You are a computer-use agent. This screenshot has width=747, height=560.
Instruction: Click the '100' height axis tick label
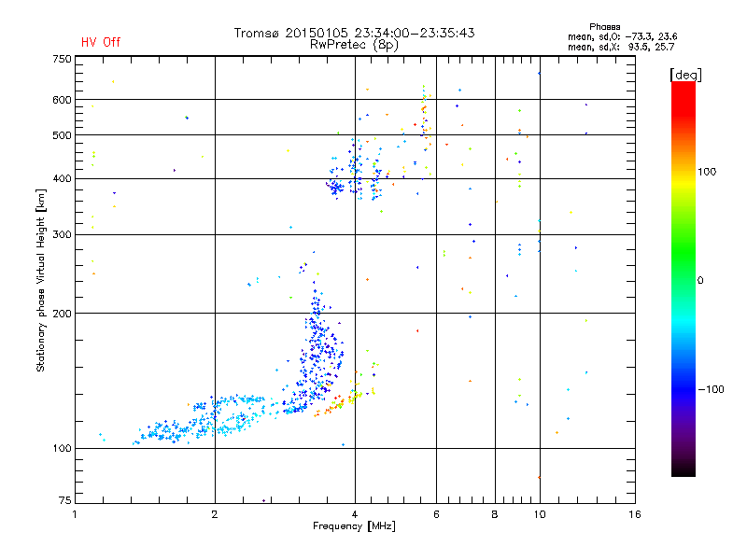coord(62,449)
